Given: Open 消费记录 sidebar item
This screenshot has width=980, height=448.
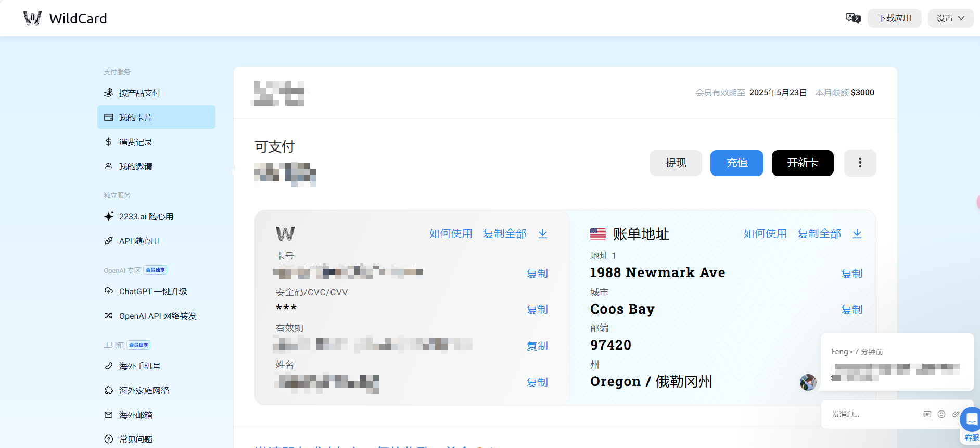Looking at the screenshot, I should (x=156, y=142).
